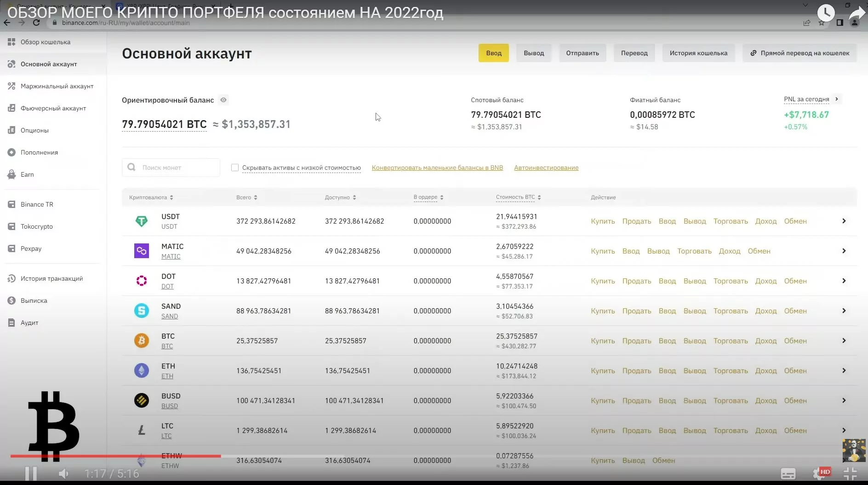Open Аудит sidebar icon
This screenshot has width=868, height=485.
pos(11,323)
